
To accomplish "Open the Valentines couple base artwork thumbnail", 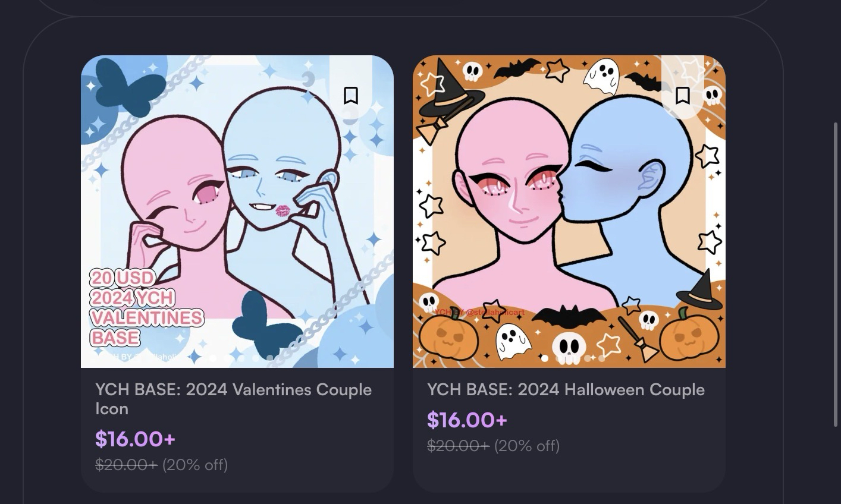I will click(237, 212).
